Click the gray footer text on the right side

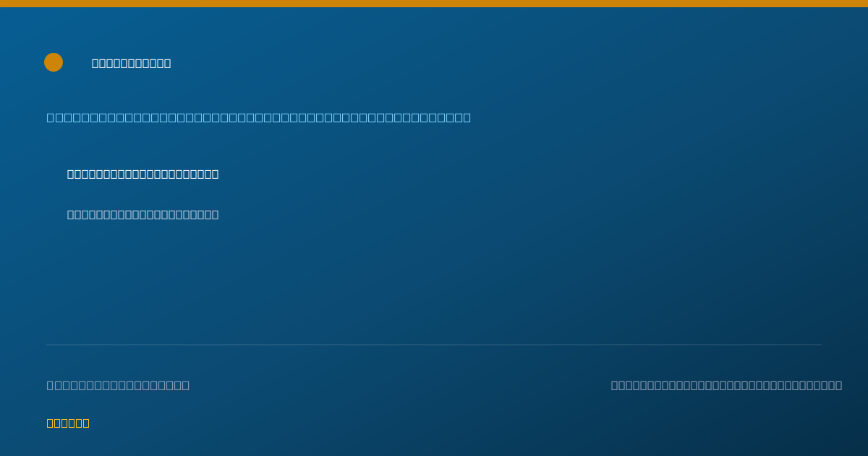point(727,385)
